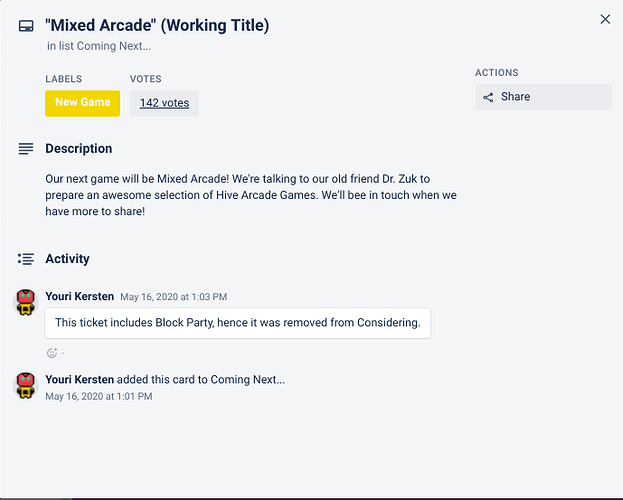This screenshot has height=500, width=623.
Task: Click the Mixed Arcade description text
Action: [251, 195]
